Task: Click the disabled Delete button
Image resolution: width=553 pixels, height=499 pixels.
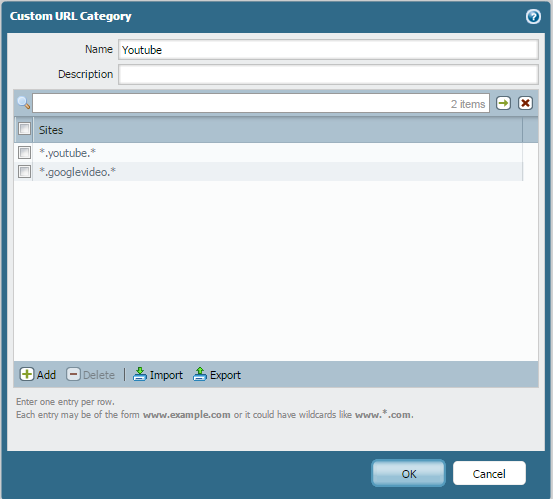Action: [x=91, y=375]
